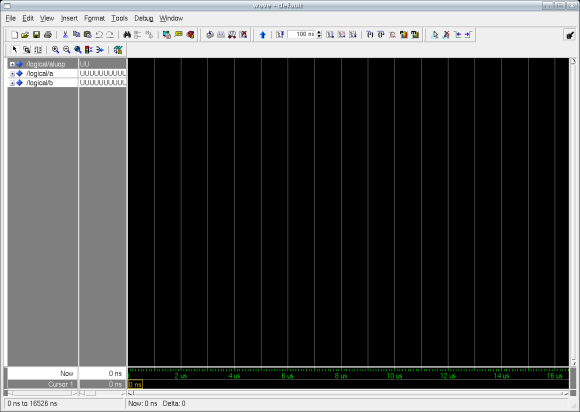
Task: Expand the /logical/a signal
Action: [x=12, y=74]
